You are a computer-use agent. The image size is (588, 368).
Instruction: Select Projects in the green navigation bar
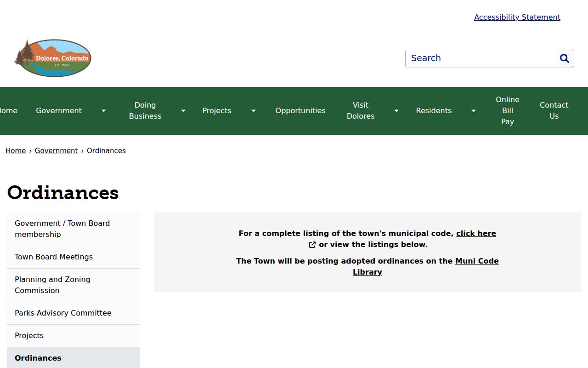coord(217,111)
